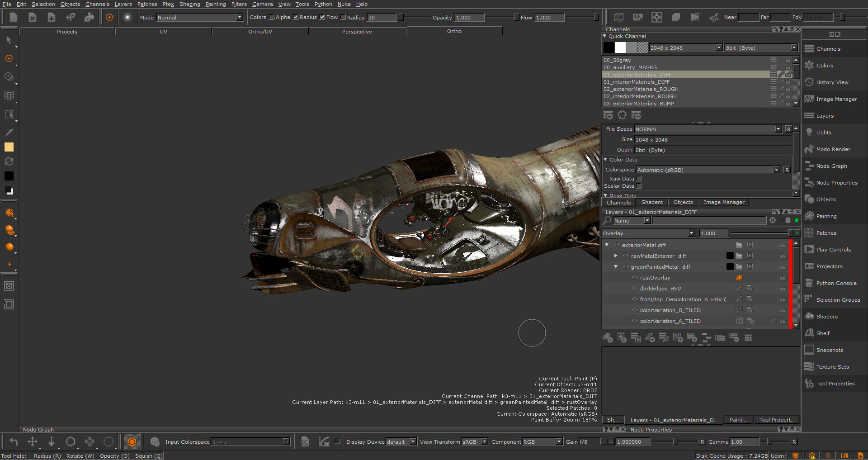Enable the Raw Data checkbox

click(x=639, y=179)
